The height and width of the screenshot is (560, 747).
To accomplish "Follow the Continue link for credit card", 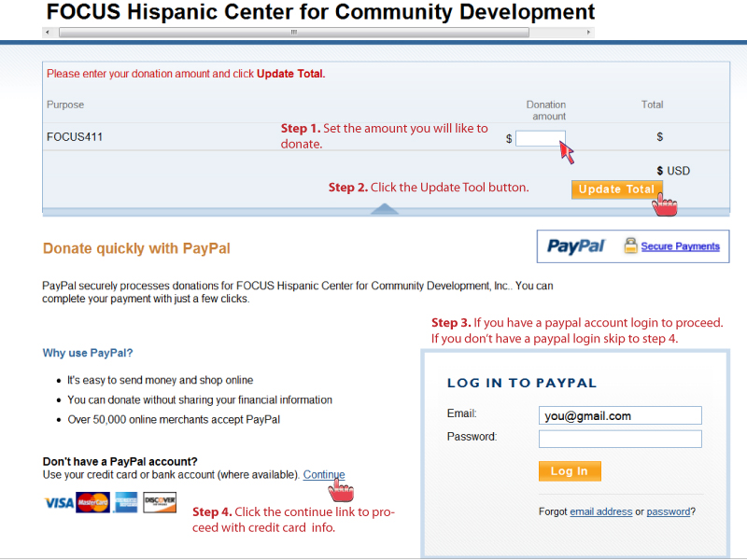I will pos(324,475).
